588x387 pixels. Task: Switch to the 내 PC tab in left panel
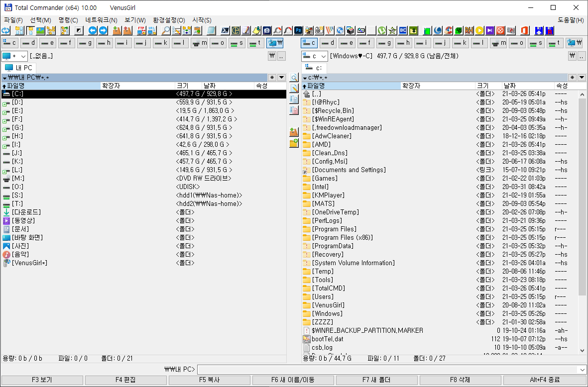coord(19,68)
